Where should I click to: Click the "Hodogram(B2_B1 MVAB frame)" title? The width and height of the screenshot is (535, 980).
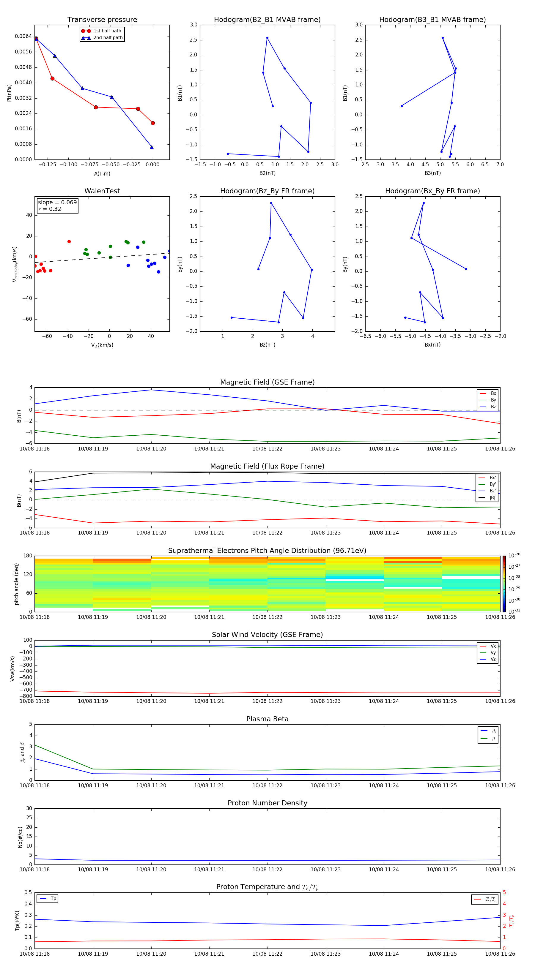click(x=267, y=19)
